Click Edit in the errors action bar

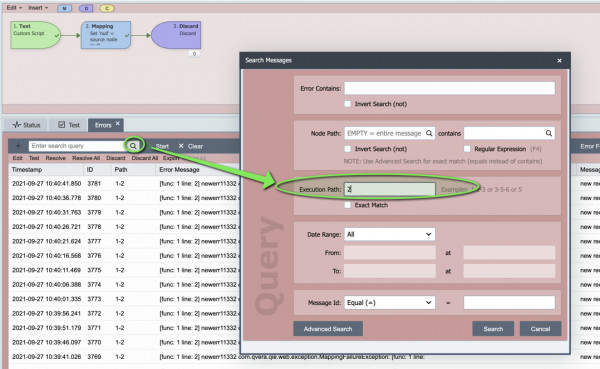18,158
